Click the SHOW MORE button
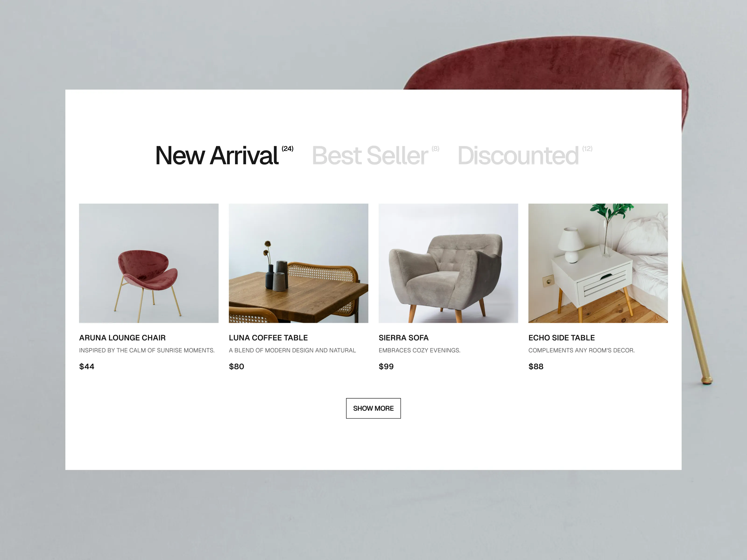The width and height of the screenshot is (747, 560). pos(373,408)
